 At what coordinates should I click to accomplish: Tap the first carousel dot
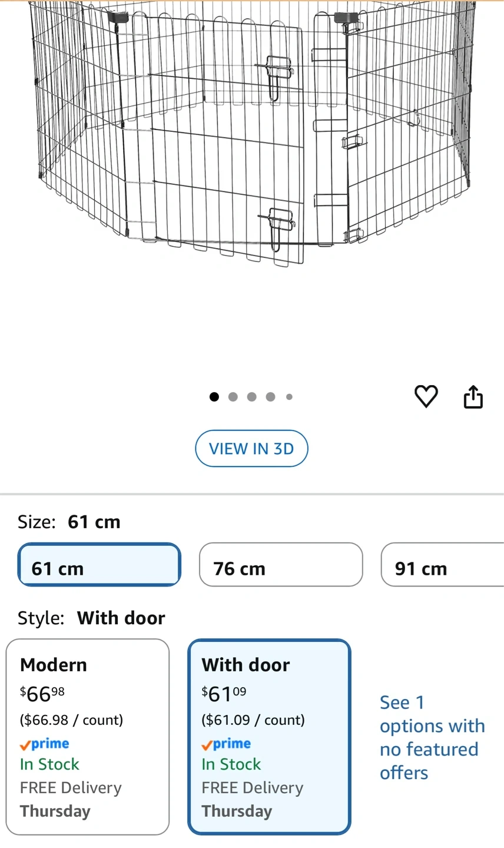point(214,397)
